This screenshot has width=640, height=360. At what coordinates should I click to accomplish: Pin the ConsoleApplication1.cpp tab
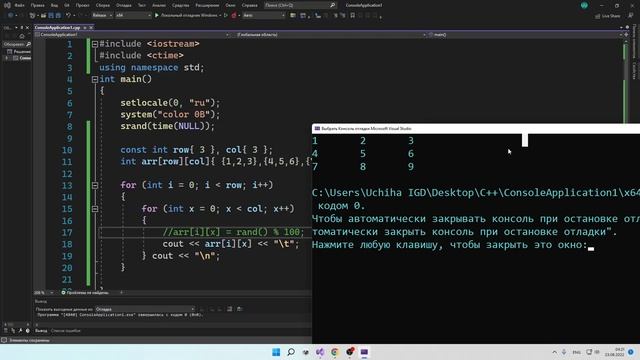(84, 27)
